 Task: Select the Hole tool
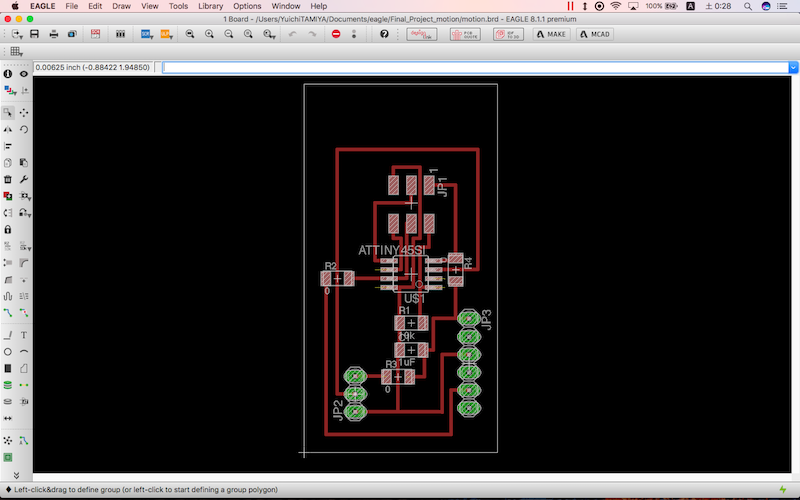[x=8, y=402]
